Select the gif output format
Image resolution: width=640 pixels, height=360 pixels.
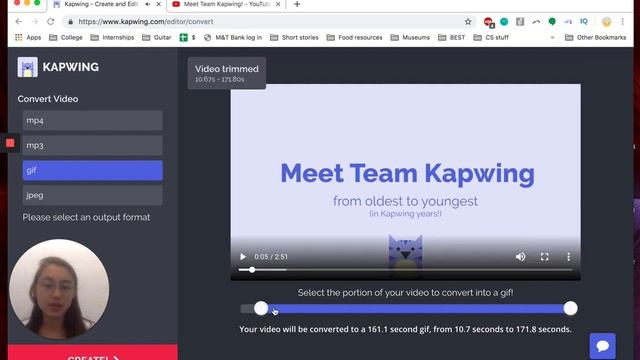click(93, 170)
